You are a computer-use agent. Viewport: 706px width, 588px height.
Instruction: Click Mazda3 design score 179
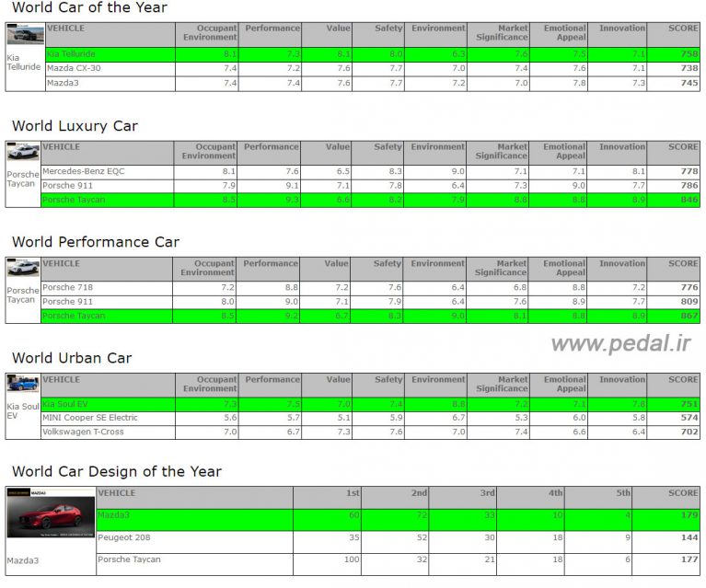tap(689, 514)
